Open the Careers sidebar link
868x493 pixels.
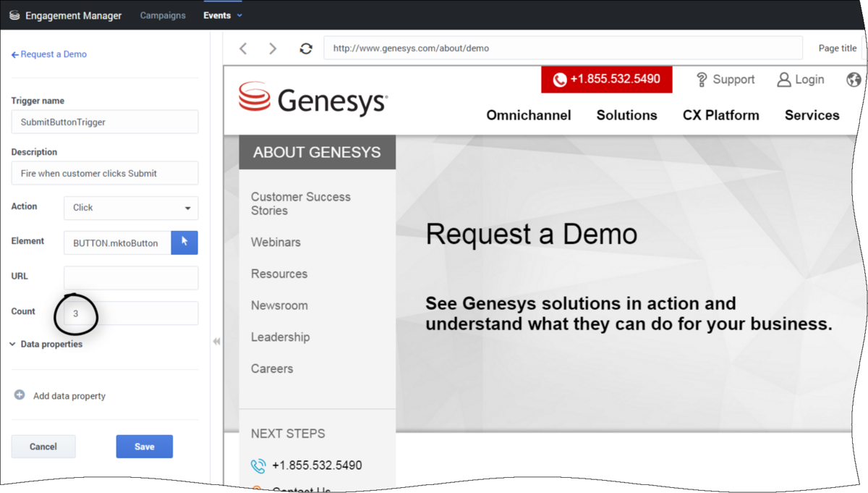[272, 368]
